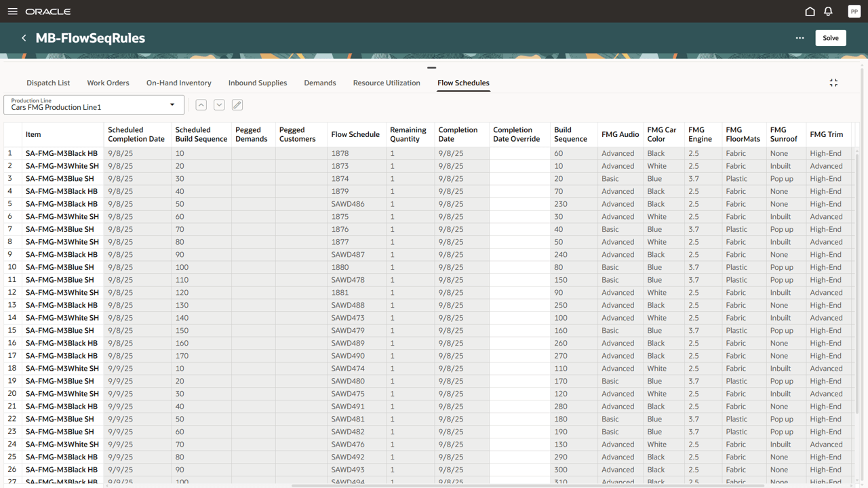Image resolution: width=868 pixels, height=488 pixels.
Task: Move the selected schedule up in sequence
Action: pos(201,104)
